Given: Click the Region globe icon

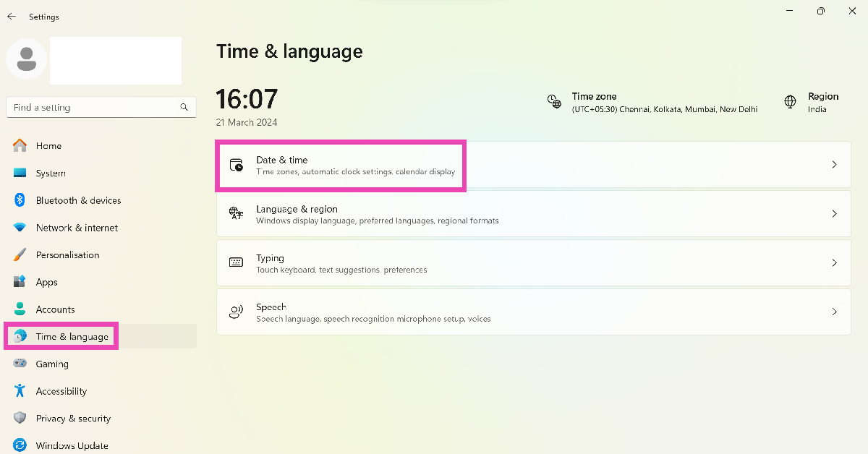Looking at the screenshot, I should (x=790, y=101).
